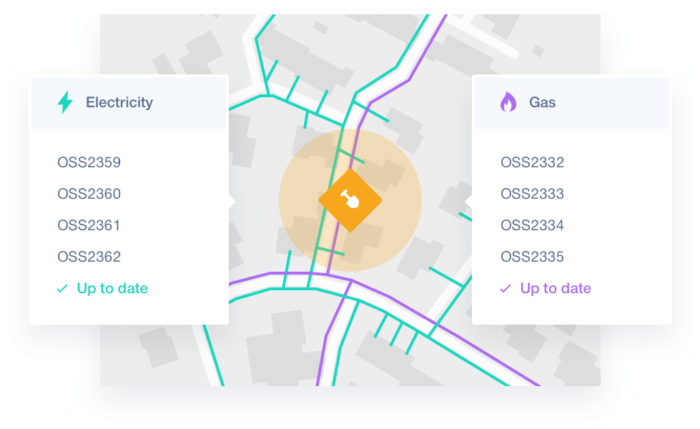The width and height of the screenshot is (700, 429).
Task: Open electricity record OSS2361
Action: [88, 225]
